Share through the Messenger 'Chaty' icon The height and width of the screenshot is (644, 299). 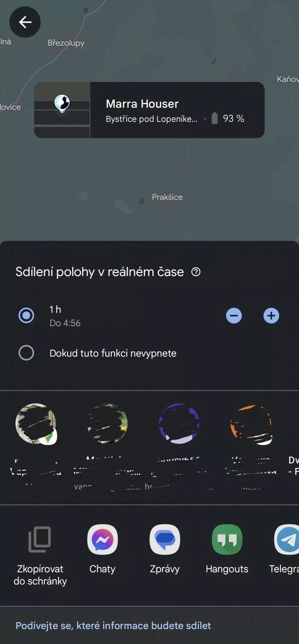[102, 549]
